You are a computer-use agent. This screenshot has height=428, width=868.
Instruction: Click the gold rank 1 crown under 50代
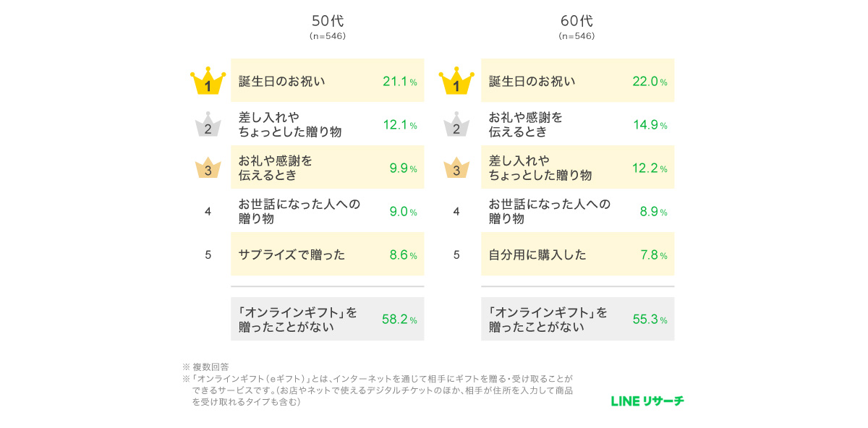(208, 82)
